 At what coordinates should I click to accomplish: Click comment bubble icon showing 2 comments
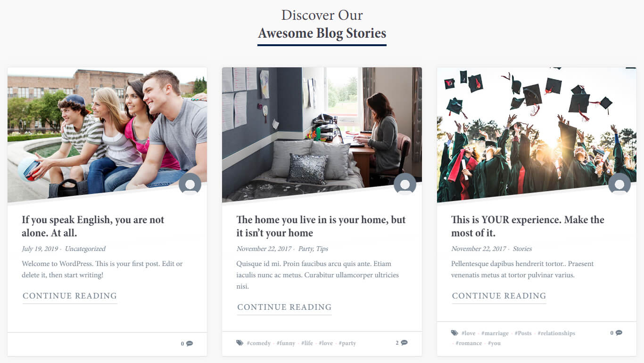coord(404,343)
